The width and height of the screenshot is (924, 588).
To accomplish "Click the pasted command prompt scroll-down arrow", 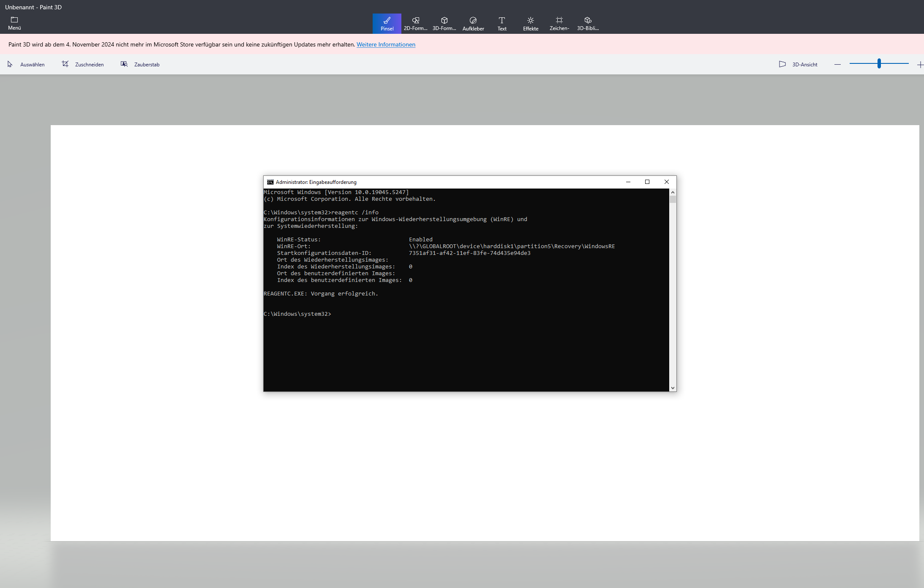I will [x=673, y=388].
